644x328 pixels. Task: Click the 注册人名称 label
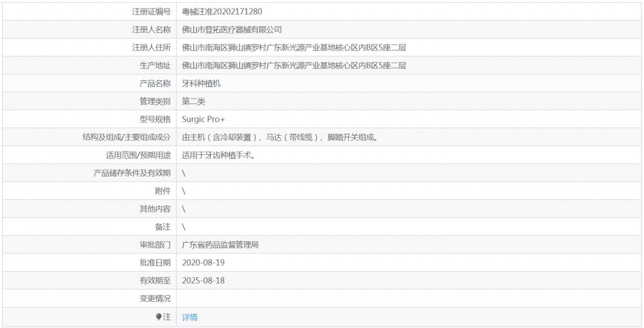tap(151, 29)
